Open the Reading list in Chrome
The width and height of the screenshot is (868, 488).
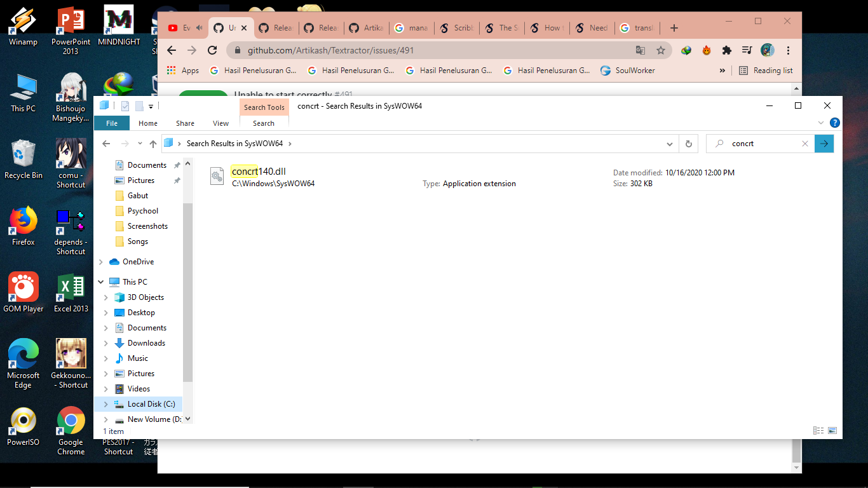point(766,71)
